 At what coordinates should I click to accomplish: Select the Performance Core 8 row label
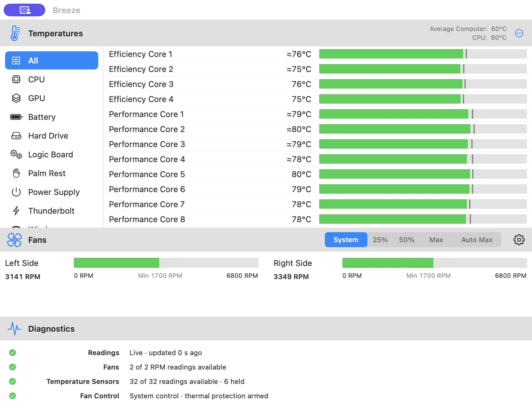click(x=147, y=219)
